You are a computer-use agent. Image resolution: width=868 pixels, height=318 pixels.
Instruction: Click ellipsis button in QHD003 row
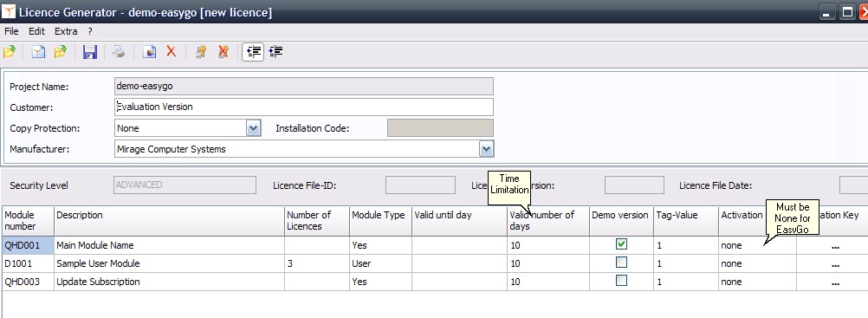point(835,282)
